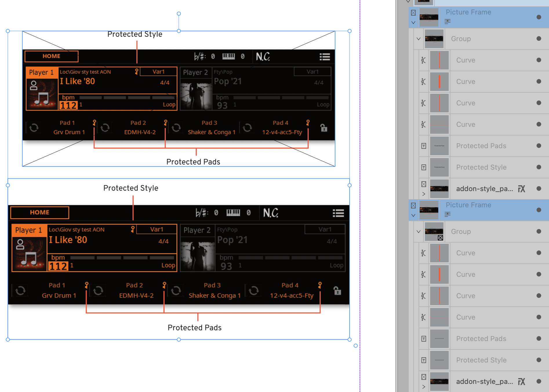The width and height of the screenshot is (549, 392).
Task: Select lower Protected Pads layer name
Action: click(481, 339)
